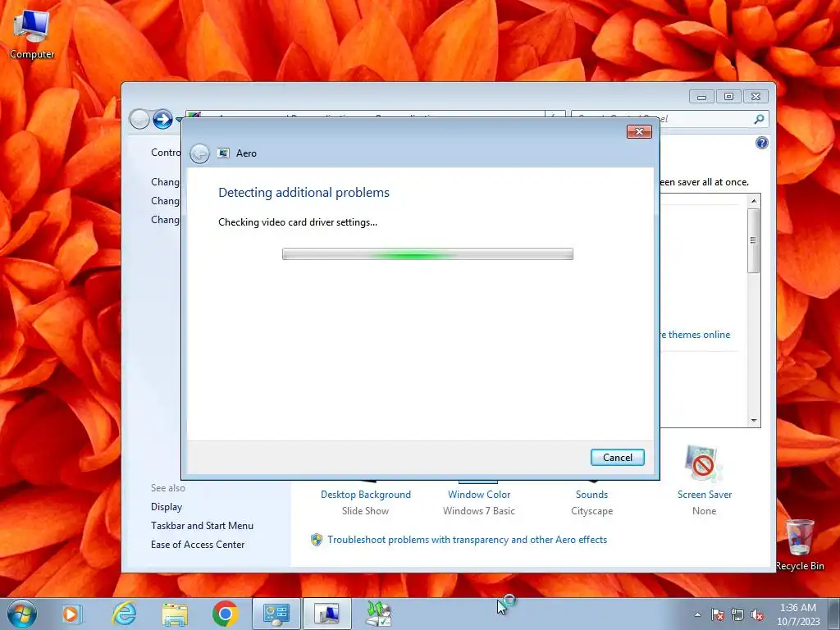
Task: Troubleshoot problems with transparency and Aero effects
Action: pos(467,540)
